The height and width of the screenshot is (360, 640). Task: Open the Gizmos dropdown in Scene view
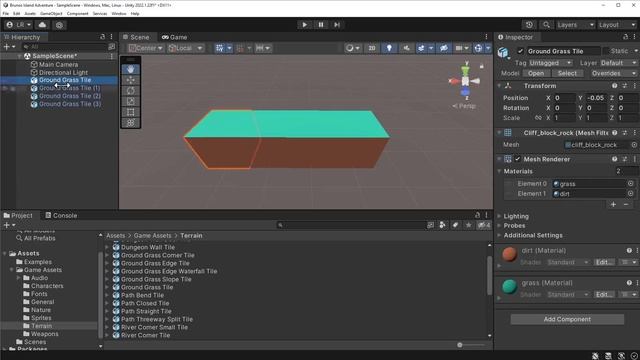point(488,48)
